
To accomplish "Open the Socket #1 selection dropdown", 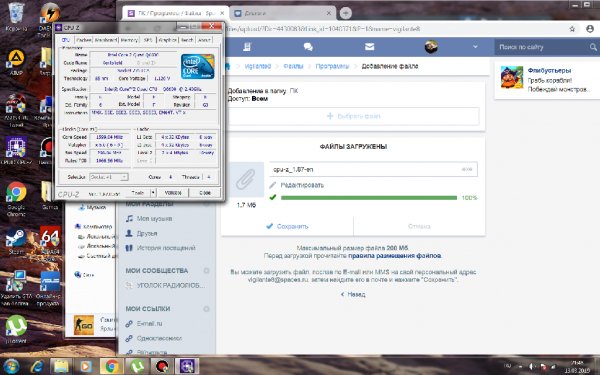I will (x=109, y=177).
